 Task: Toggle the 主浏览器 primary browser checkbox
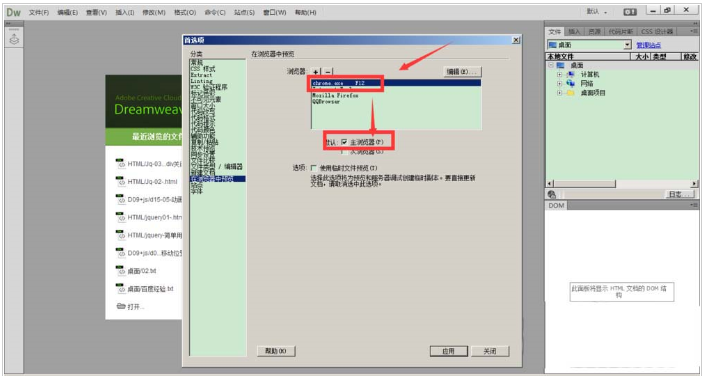(x=344, y=142)
